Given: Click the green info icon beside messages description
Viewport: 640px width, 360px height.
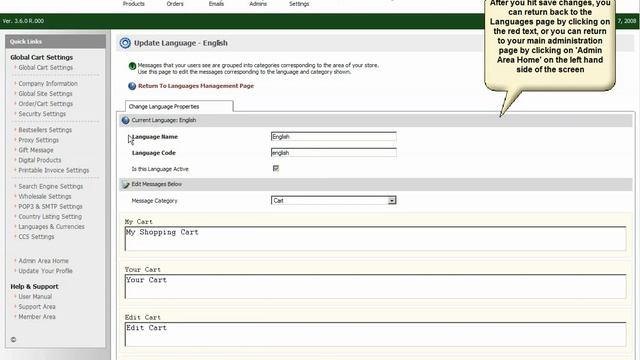Looking at the screenshot, I should coord(132,66).
